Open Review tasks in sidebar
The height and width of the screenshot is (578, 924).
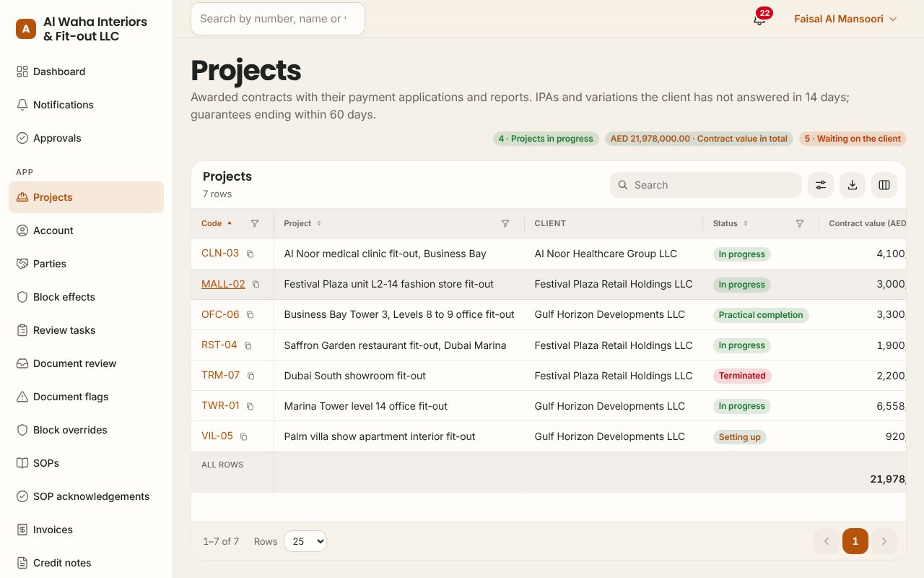click(87, 330)
